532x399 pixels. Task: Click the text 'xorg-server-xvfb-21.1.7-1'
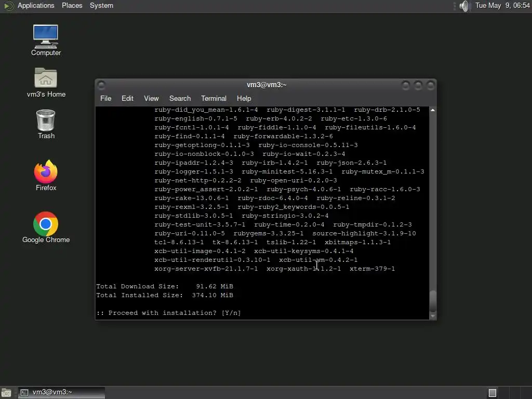(x=206, y=269)
